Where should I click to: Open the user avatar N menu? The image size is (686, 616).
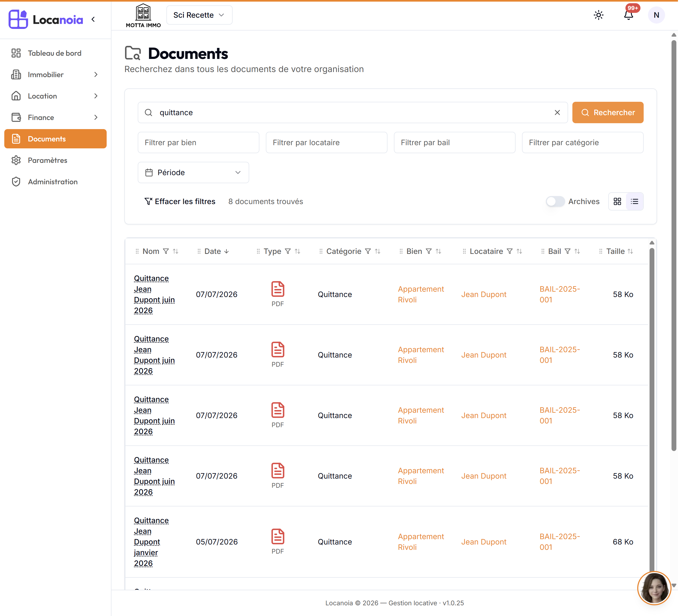pyautogui.click(x=656, y=15)
